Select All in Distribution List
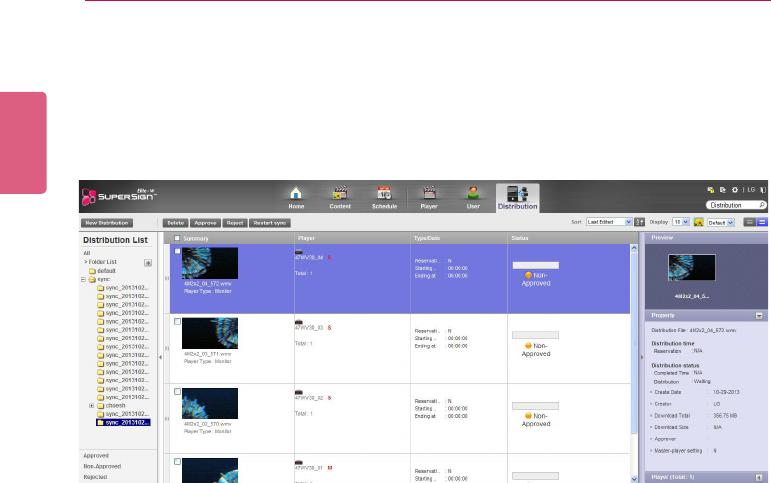Screen dimensions: 771x483 tap(87, 253)
